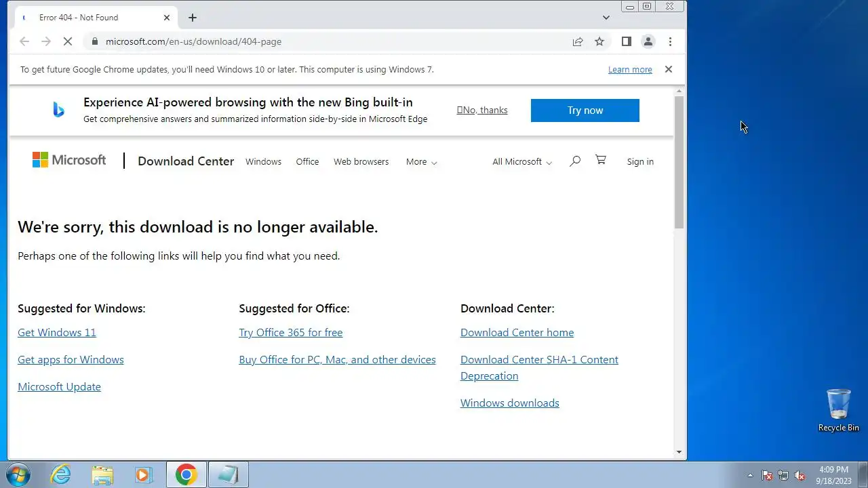Open the Windows Start button
This screenshot has width=868, height=488.
point(17,474)
